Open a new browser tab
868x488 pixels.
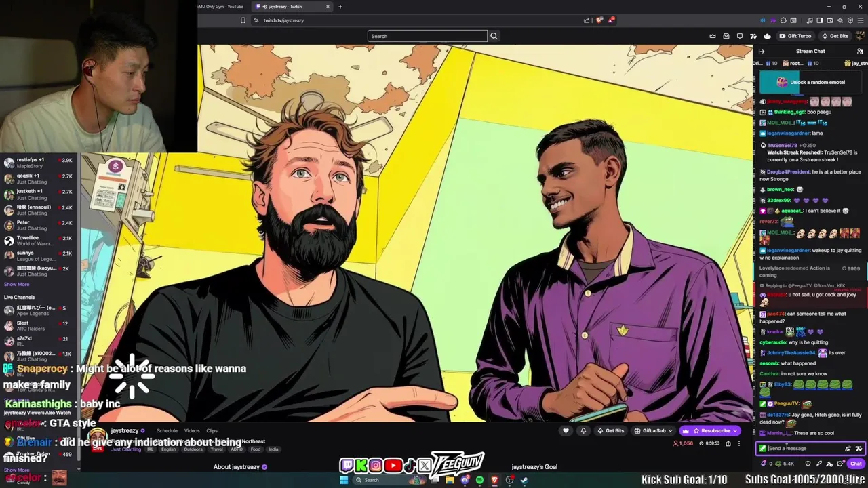coord(340,7)
